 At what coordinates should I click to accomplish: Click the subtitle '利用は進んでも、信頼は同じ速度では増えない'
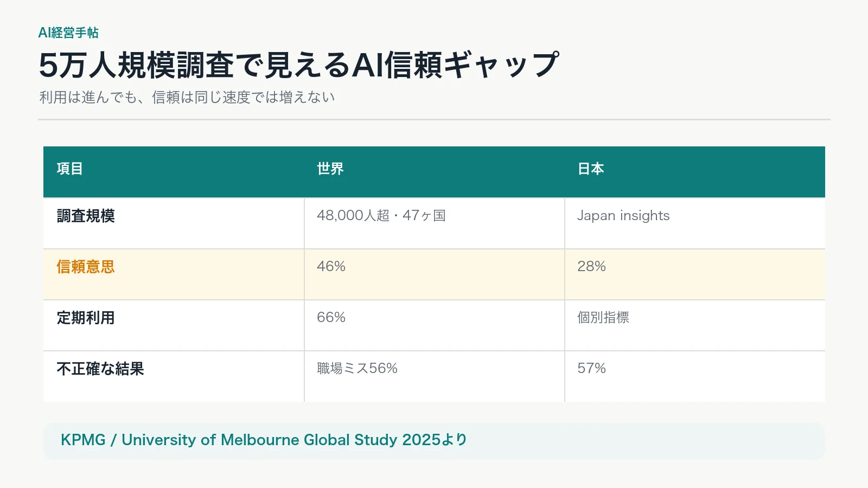click(187, 97)
